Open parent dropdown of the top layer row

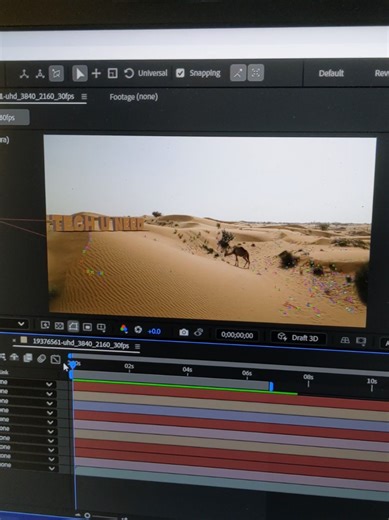tap(49, 384)
